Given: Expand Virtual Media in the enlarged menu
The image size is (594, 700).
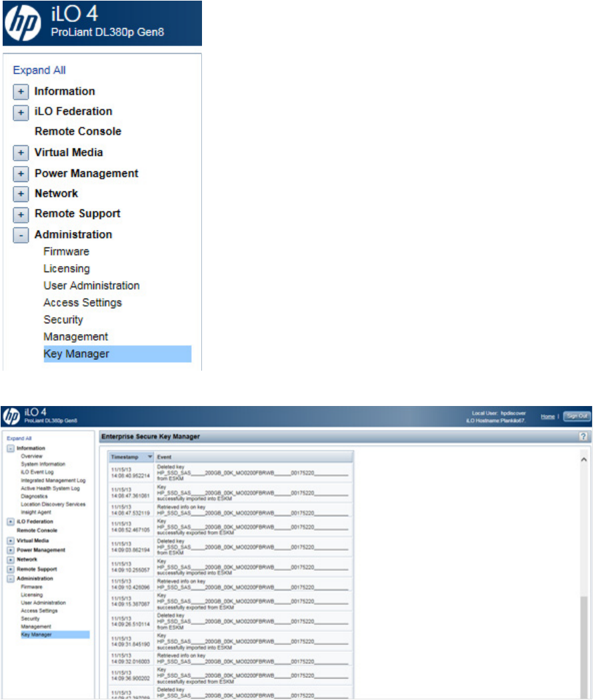Looking at the screenshot, I should click(21, 153).
